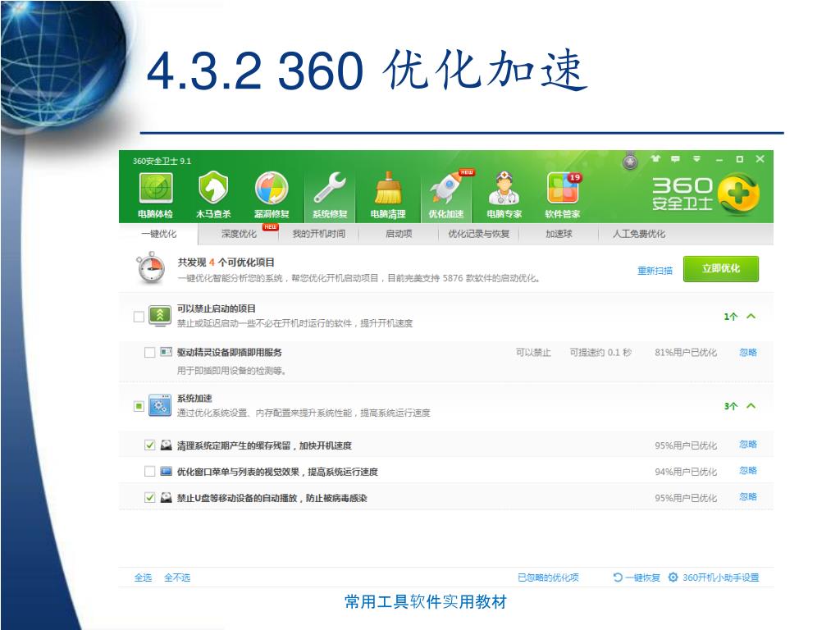
Task: Check 优化窗口菜单与列表的视觉效果 checkbox
Action: tap(150, 472)
